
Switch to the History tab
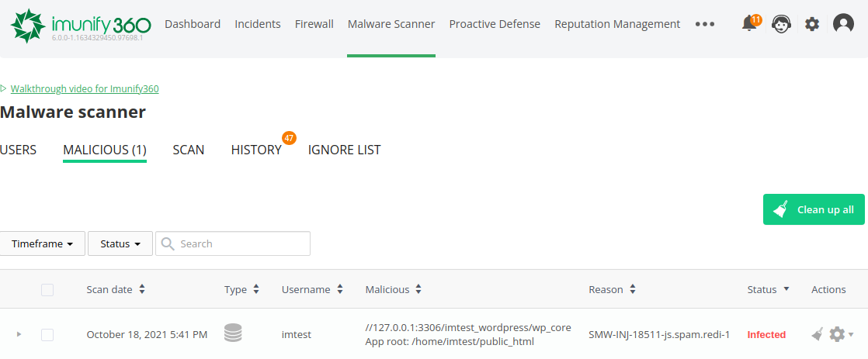click(x=256, y=150)
